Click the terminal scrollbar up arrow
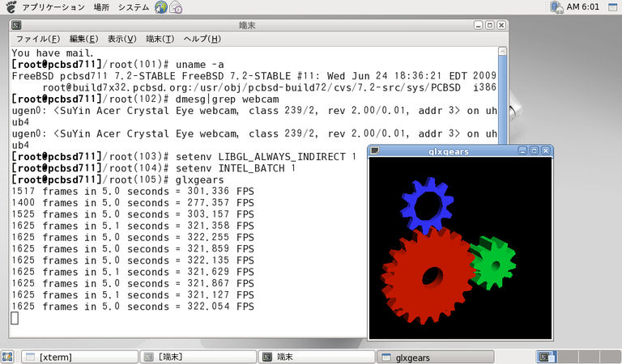Viewport: 622px width, 364px height. tap(502, 51)
